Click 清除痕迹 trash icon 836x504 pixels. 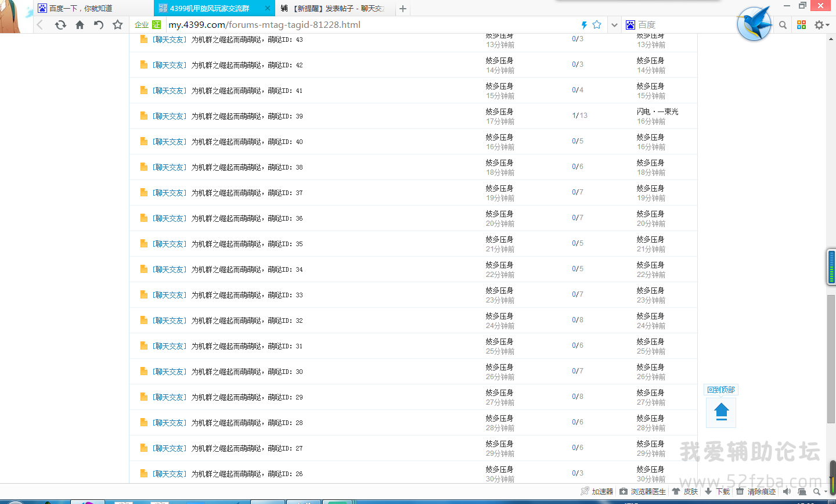click(740, 491)
